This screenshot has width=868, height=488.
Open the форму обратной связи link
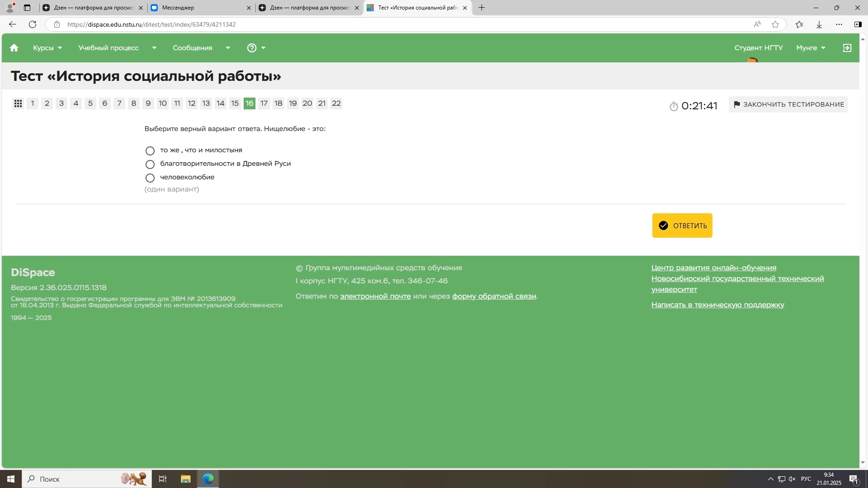[494, 296]
